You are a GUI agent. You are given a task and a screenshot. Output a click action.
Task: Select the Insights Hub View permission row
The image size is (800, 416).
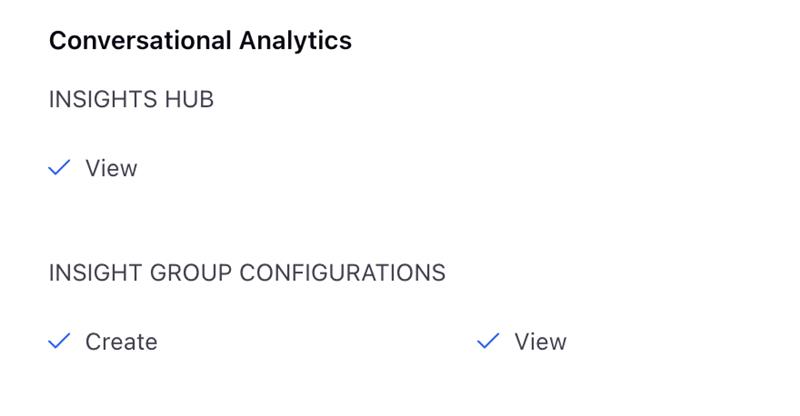coord(93,168)
